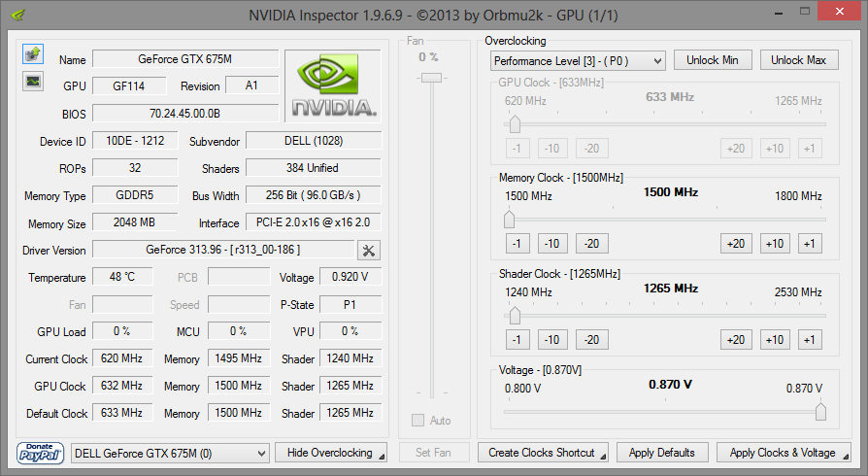Image resolution: width=868 pixels, height=476 pixels.
Task: Decrease Memory Clock by 20 MHz
Action: click(591, 243)
